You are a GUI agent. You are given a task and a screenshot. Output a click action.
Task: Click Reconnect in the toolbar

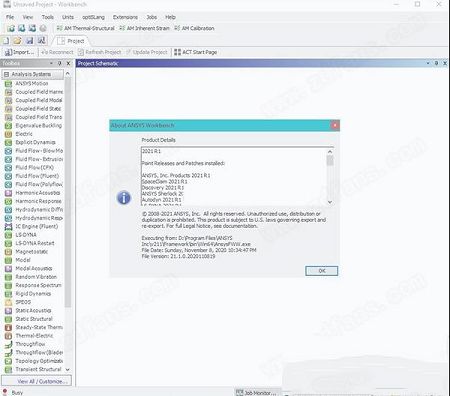pos(57,52)
